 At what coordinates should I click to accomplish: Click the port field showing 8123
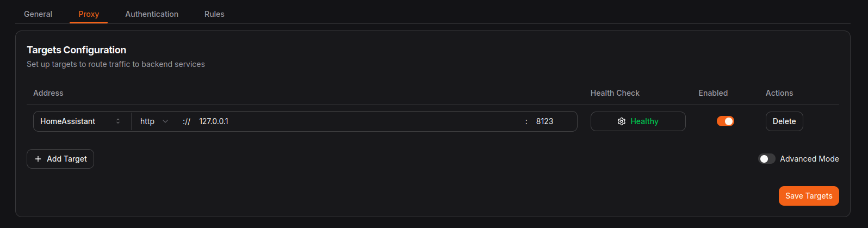click(x=552, y=121)
